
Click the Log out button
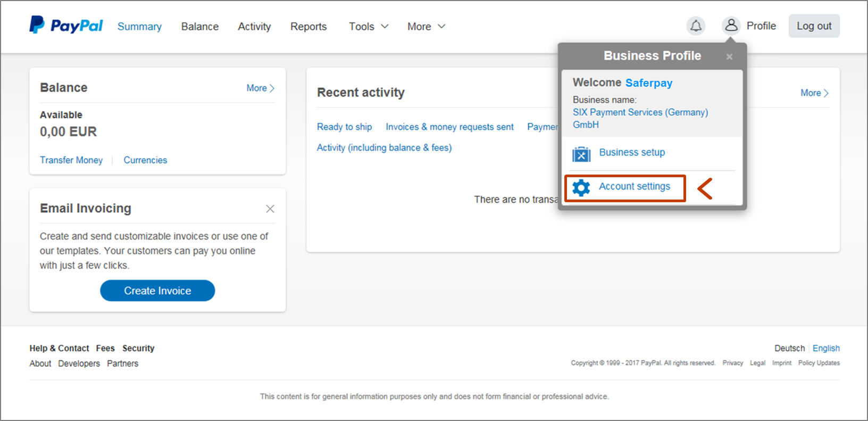point(814,26)
